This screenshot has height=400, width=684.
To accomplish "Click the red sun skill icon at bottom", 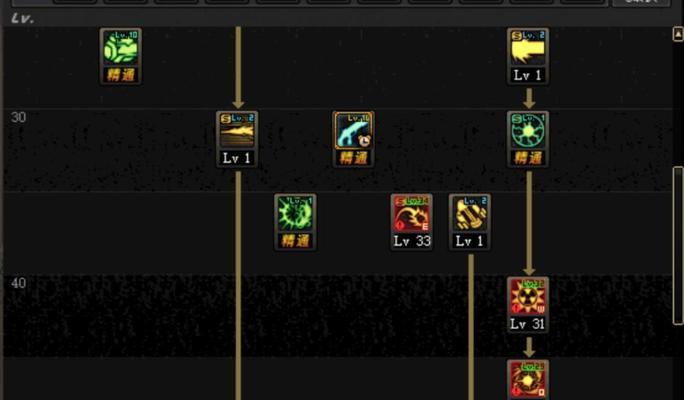I will point(528,379).
